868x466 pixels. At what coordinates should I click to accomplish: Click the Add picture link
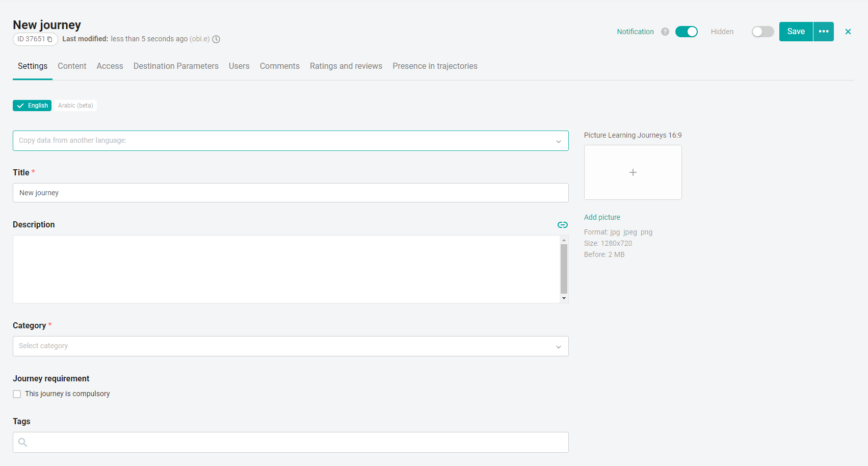602,217
